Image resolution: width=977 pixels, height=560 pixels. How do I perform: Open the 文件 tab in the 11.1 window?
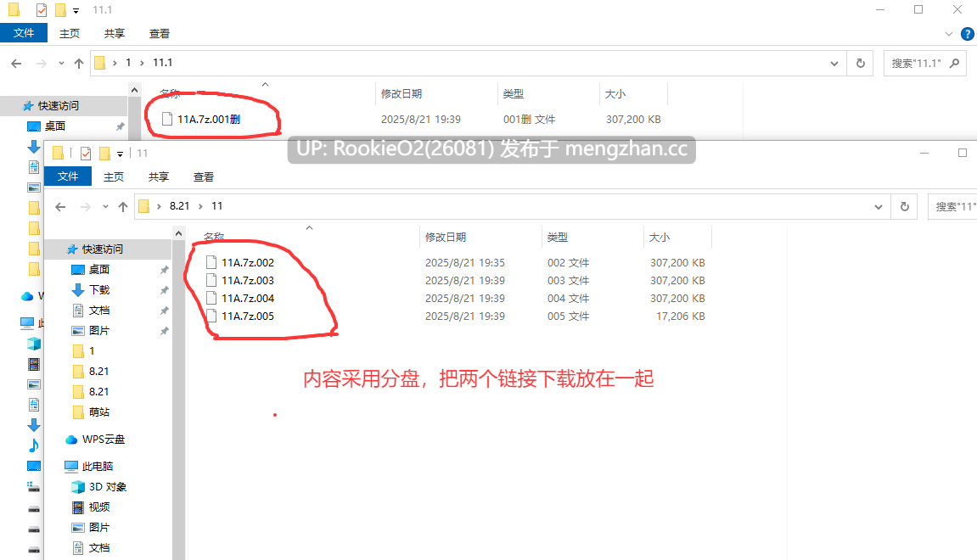pos(24,33)
